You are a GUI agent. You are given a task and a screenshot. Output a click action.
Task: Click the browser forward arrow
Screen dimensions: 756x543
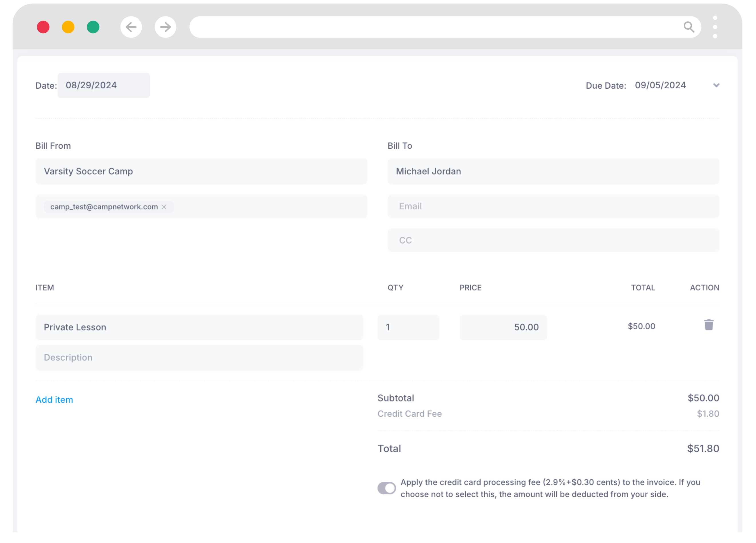[x=165, y=27]
